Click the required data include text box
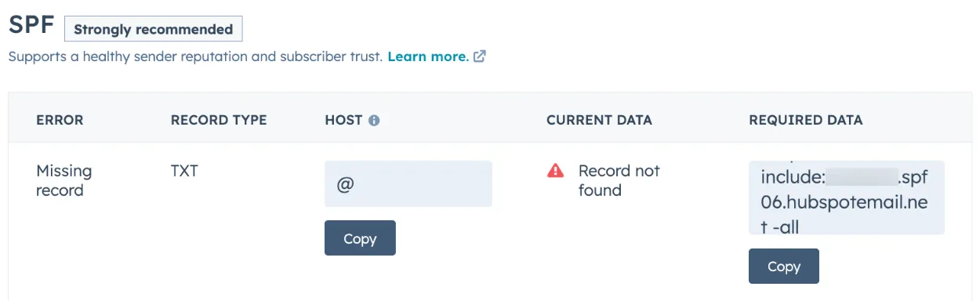 [846, 198]
